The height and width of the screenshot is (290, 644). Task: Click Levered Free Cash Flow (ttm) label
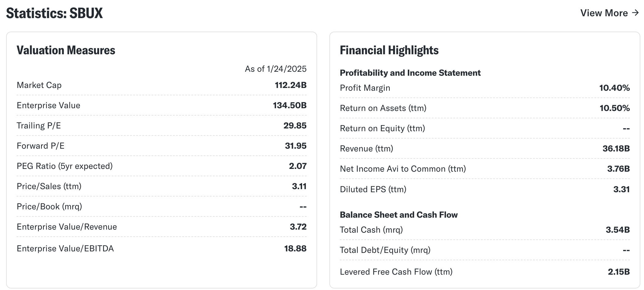tap(396, 272)
